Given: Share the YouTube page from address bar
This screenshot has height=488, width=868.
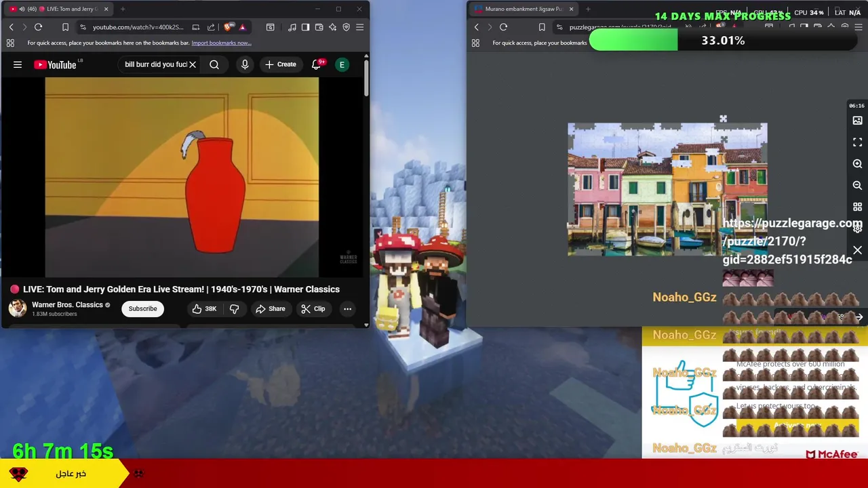Looking at the screenshot, I should (211, 27).
